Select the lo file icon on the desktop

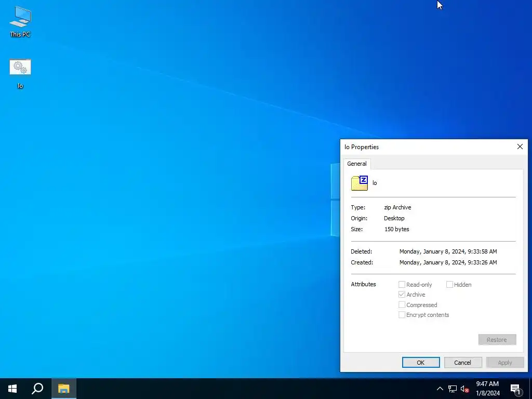tap(20, 74)
